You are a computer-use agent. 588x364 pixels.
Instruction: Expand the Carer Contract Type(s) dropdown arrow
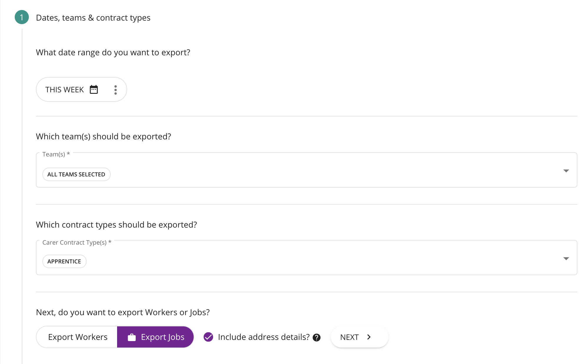[x=566, y=258]
